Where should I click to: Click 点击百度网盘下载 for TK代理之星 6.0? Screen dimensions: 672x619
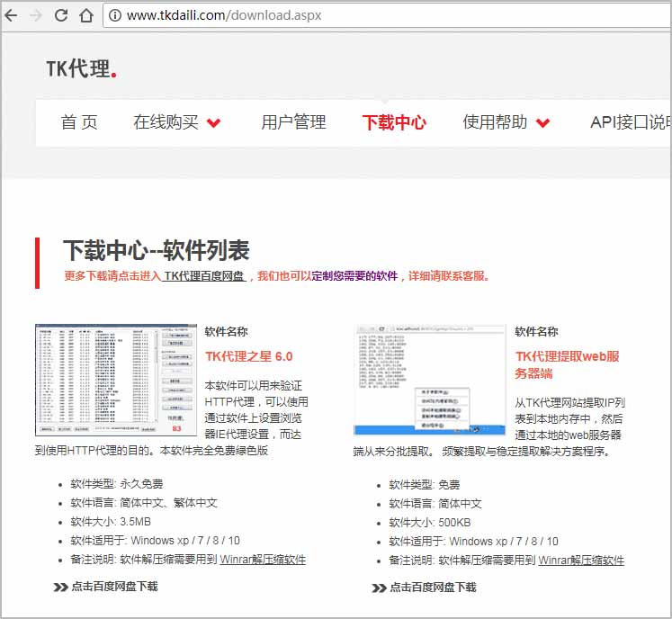pos(106,587)
